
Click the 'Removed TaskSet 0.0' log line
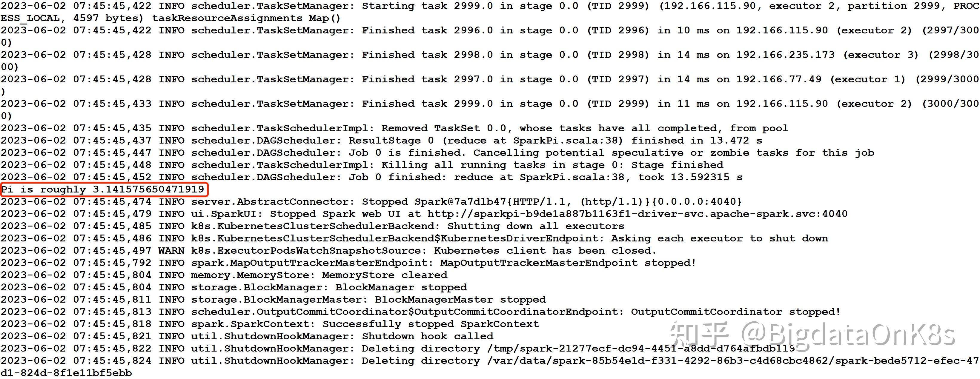pos(394,129)
